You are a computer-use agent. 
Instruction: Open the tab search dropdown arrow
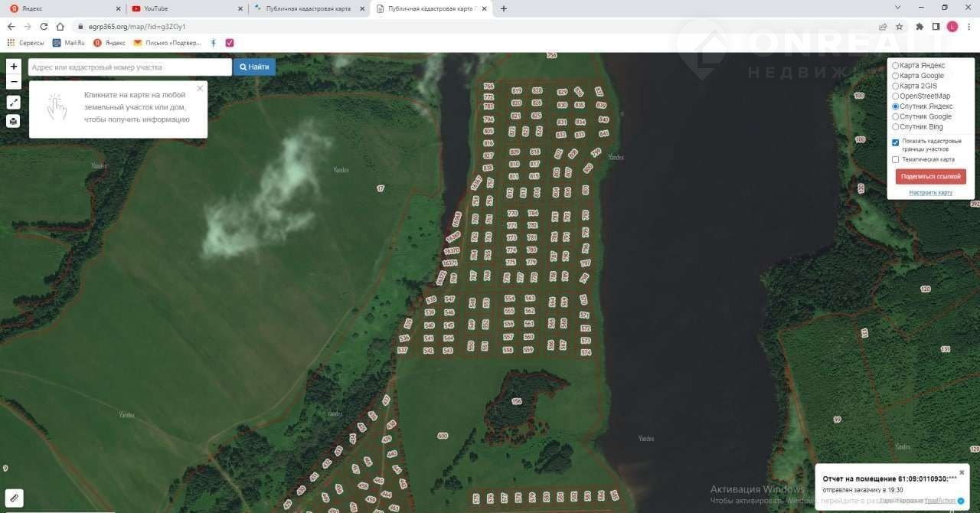pos(897,8)
